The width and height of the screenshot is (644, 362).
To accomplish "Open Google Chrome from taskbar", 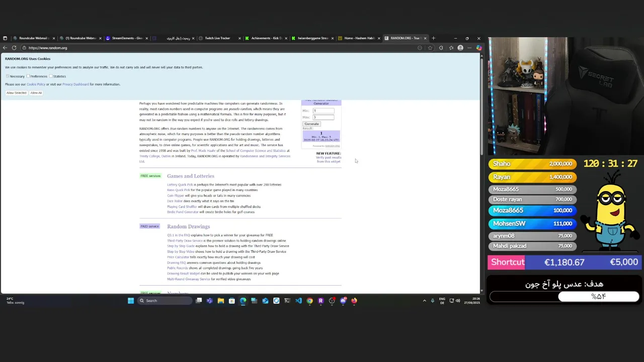I will click(x=309, y=301).
